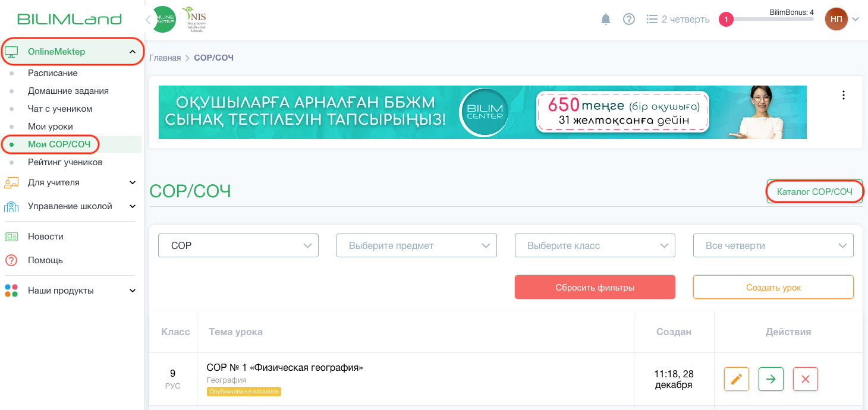Click Создать урок button

(773, 287)
